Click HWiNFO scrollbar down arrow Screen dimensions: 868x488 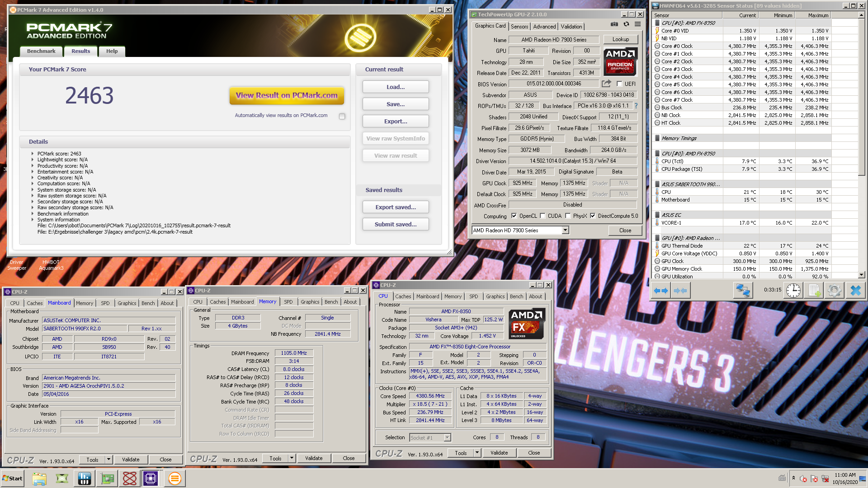[862, 275]
